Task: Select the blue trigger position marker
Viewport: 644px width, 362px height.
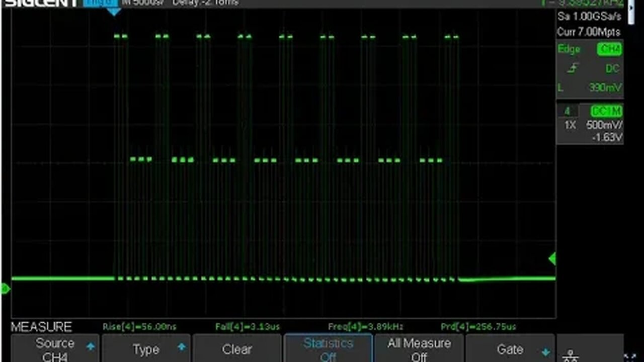Action: point(114,12)
